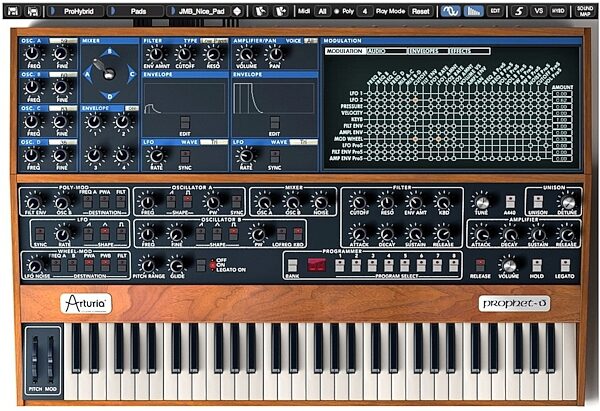The height and width of the screenshot is (411, 600).
Task: Click the red programmer display
Action: click(x=317, y=265)
